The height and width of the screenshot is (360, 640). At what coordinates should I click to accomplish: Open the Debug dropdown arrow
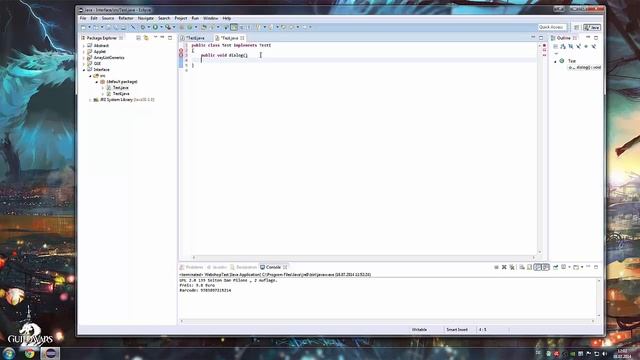pyautogui.click(x=149, y=27)
